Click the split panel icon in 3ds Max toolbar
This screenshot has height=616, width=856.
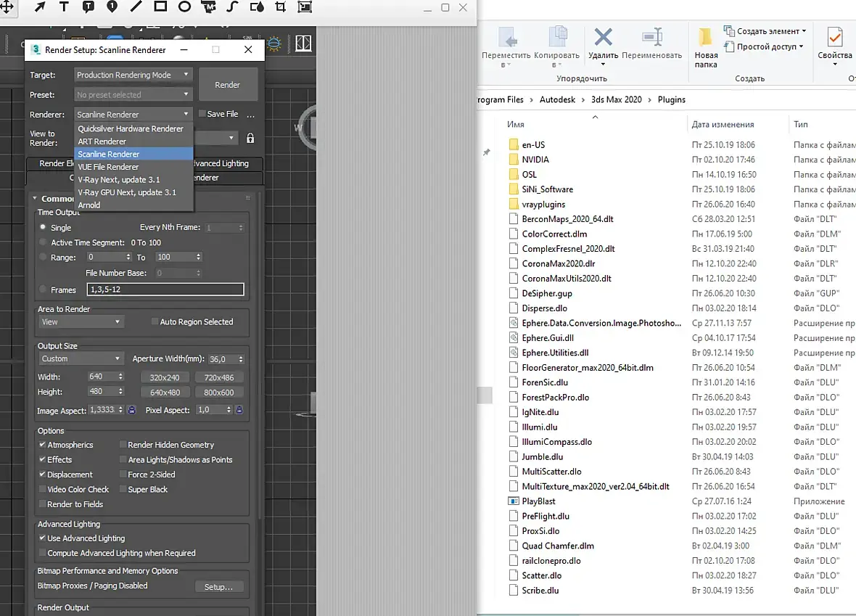pos(303,44)
